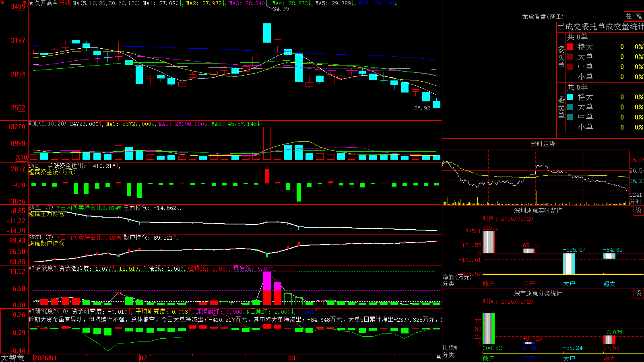Click the tallest red volume bar
Image resolution: width=644 pixels, height=362 pixels.
pyautogui.click(x=267, y=143)
